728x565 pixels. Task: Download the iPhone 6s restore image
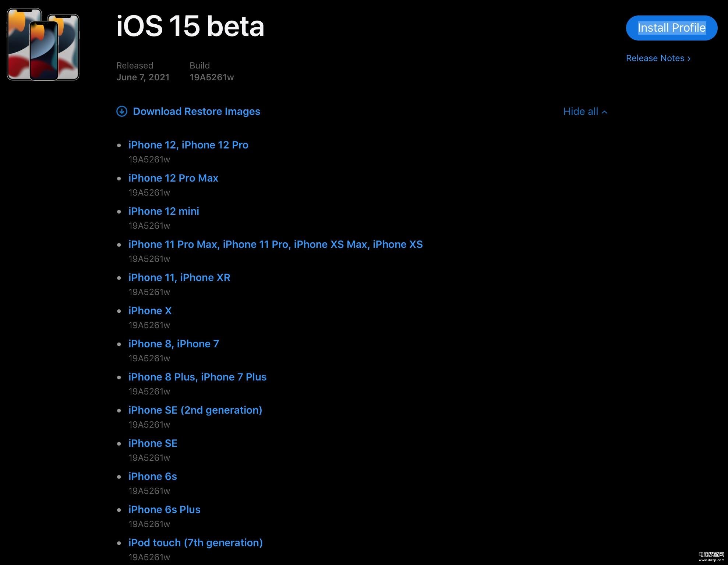point(153,476)
